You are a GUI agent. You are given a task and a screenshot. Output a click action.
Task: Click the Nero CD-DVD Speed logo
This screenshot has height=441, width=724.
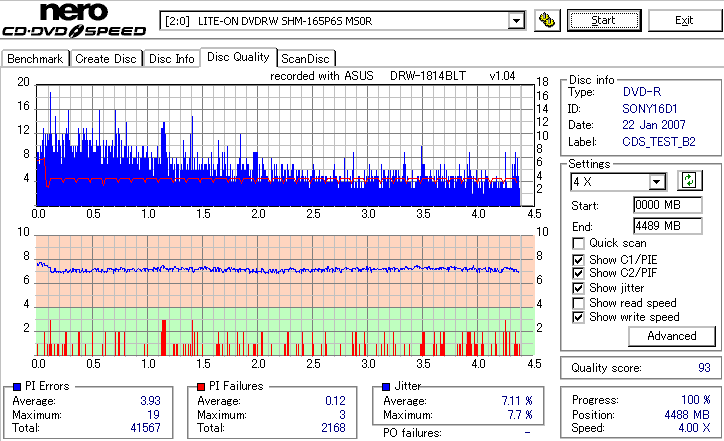pos(74,19)
